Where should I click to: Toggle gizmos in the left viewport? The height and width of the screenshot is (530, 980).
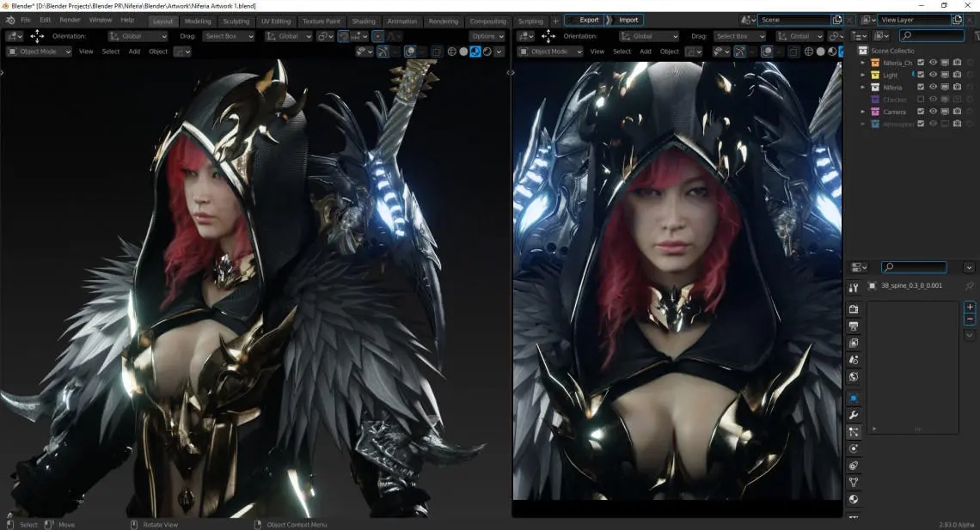point(383,52)
